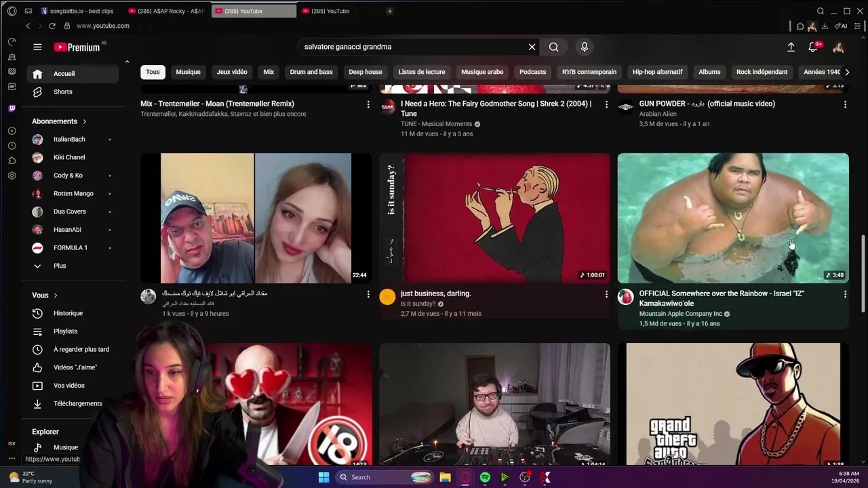Open YouTube account avatar menu
This screenshot has height=488, width=868.
(838, 47)
